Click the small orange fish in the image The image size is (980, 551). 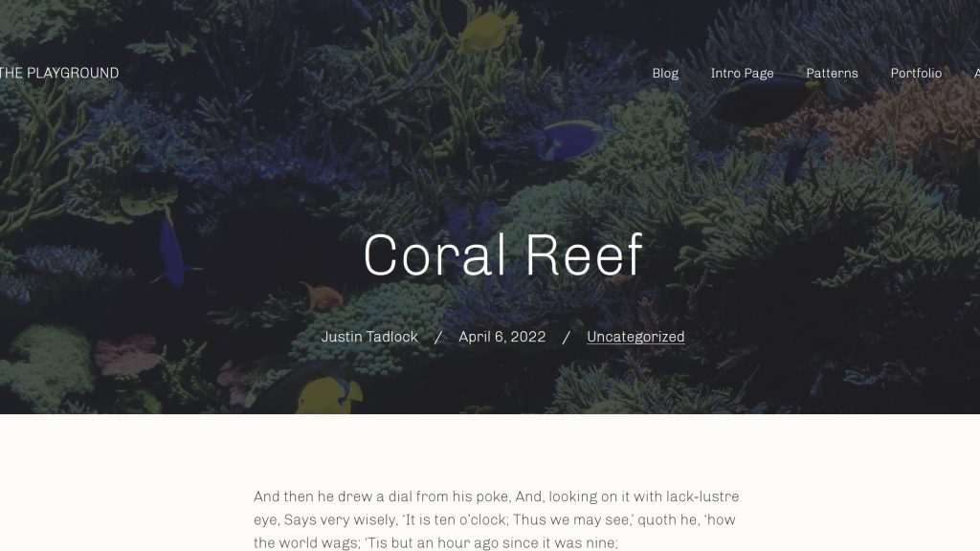tap(323, 296)
